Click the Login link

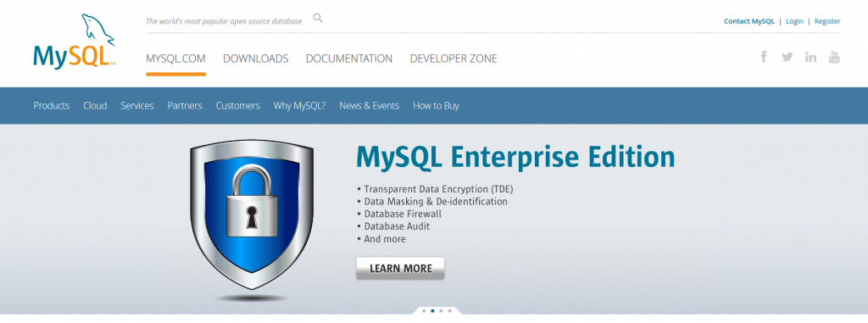pyautogui.click(x=794, y=21)
